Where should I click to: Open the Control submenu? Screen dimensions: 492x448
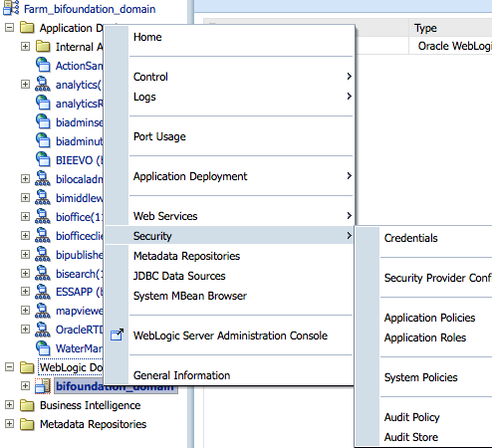click(x=229, y=77)
